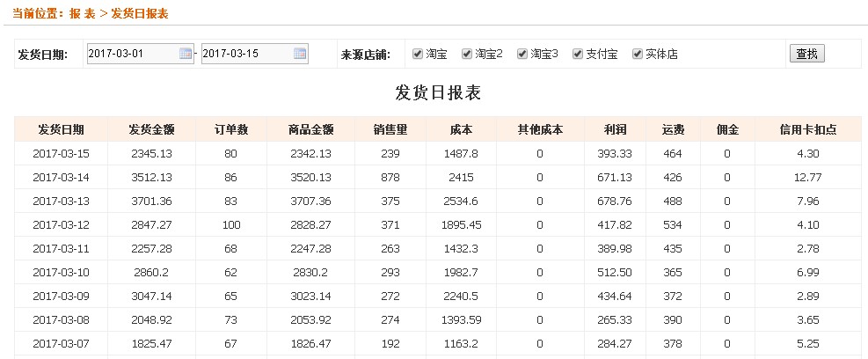Disable the 实体店 store checkbox
Viewport: 868px width, 359px height.
637,54
